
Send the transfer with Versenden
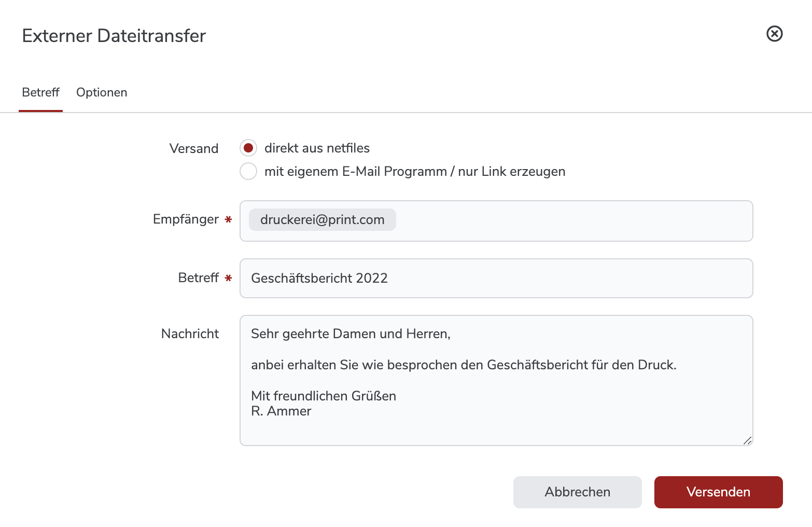(718, 492)
